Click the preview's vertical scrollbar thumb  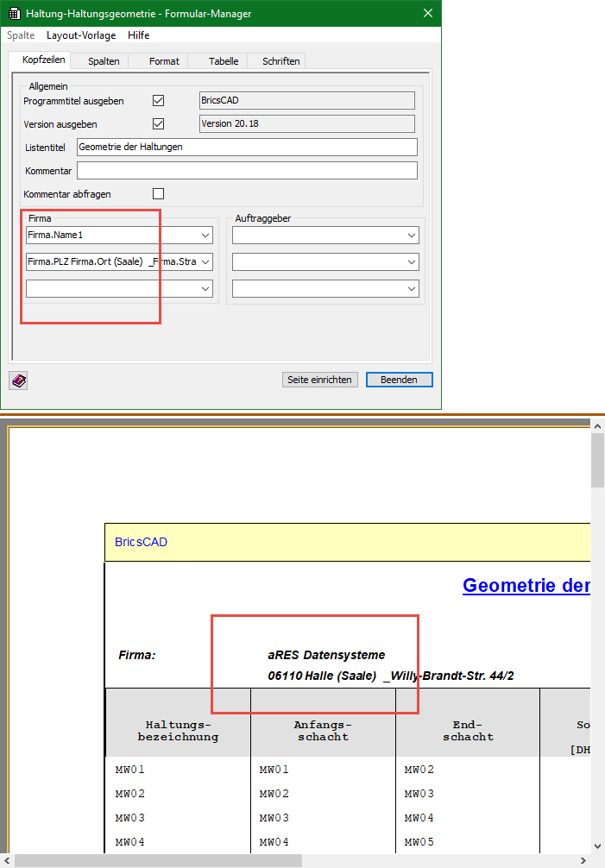click(597, 462)
